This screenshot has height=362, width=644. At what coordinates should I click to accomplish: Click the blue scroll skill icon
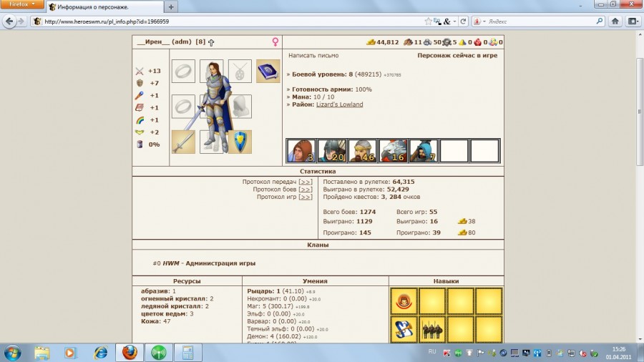point(404,329)
